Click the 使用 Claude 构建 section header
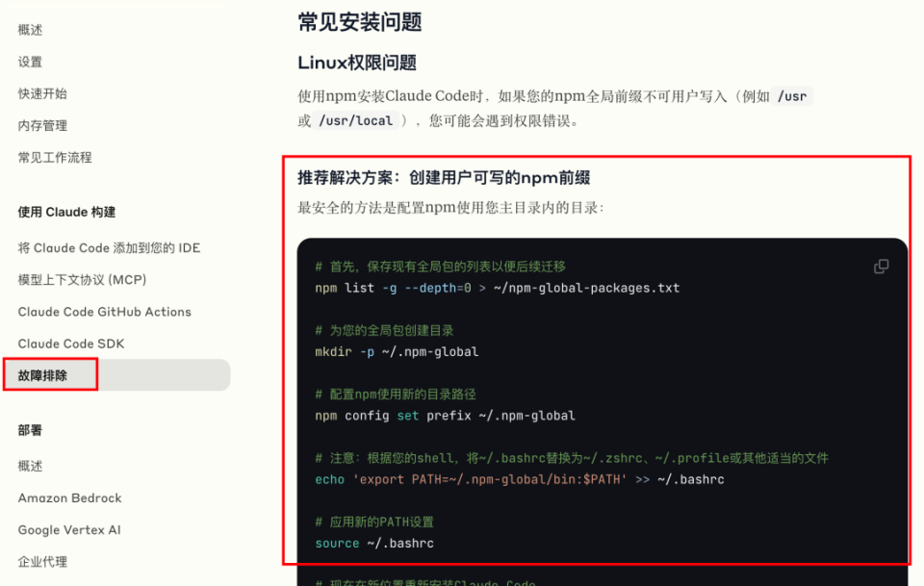Image resolution: width=924 pixels, height=586 pixels. [66, 212]
